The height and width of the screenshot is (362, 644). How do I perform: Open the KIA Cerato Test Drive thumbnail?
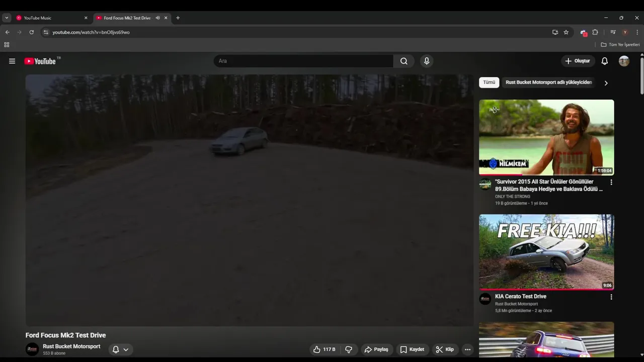[x=546, y=252]
